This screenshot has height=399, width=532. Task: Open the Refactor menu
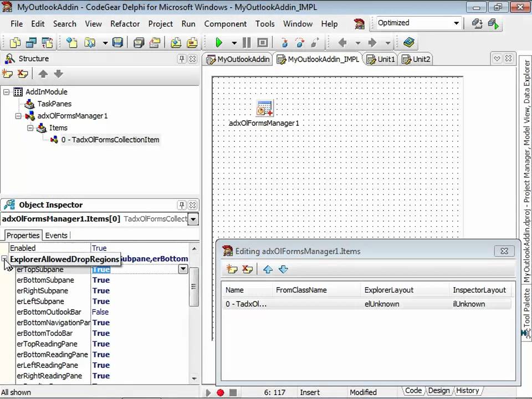[125, 24]
